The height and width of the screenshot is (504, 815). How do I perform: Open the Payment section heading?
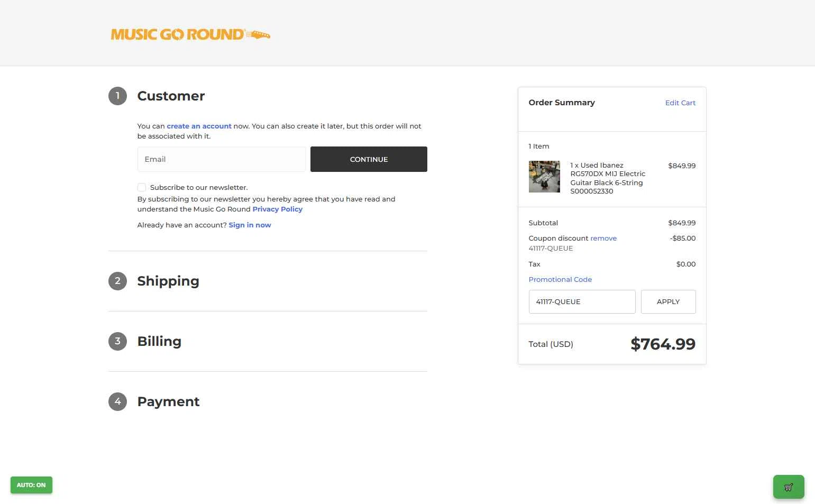tap(168, 401)
